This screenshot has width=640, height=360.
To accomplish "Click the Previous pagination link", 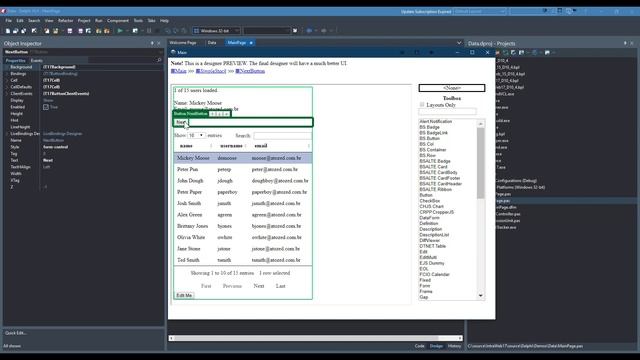I will pyautogui.click(x=232, y=286).
